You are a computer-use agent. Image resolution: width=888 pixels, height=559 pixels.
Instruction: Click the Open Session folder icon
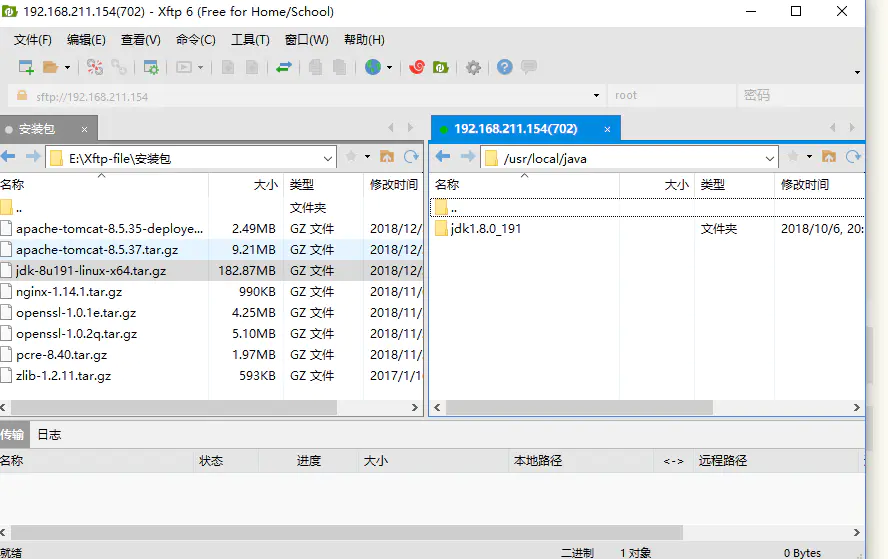tap(50, 67)
